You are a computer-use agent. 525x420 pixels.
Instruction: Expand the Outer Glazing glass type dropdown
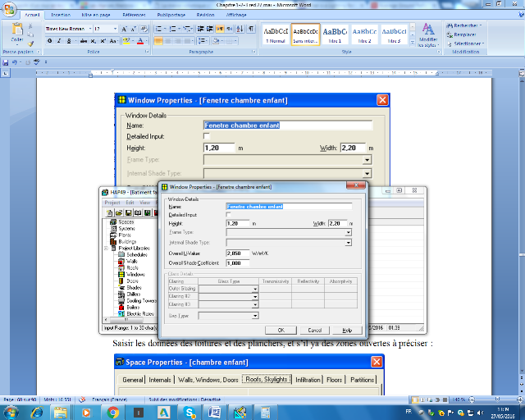pyautogui.click(x=255, y=289)
